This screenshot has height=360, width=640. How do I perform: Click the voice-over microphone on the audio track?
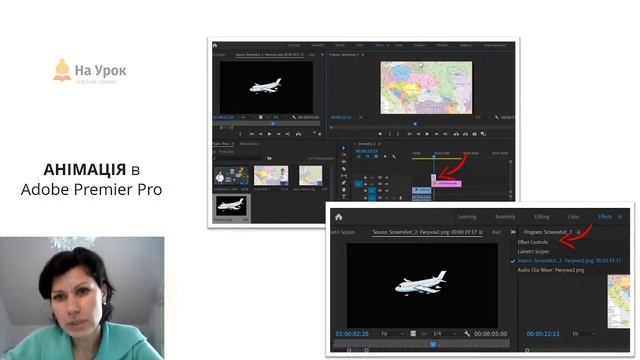coord(400,198)
